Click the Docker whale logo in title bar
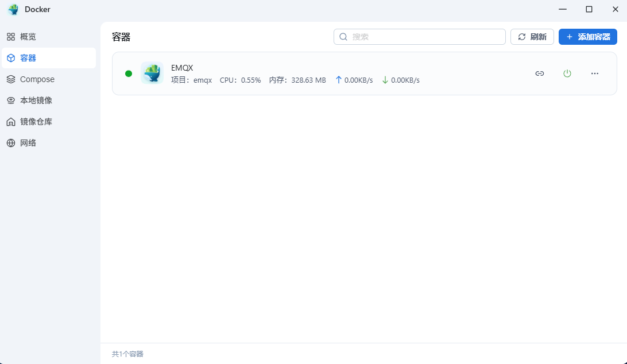Screen dimensions: 627x364 tap(13, 9)
